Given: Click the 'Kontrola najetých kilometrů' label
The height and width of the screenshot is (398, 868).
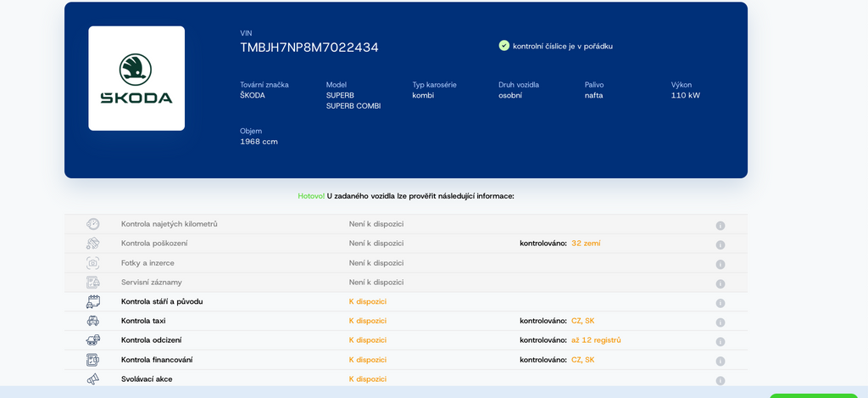Looking at the screenshot, I should (170, 224).
